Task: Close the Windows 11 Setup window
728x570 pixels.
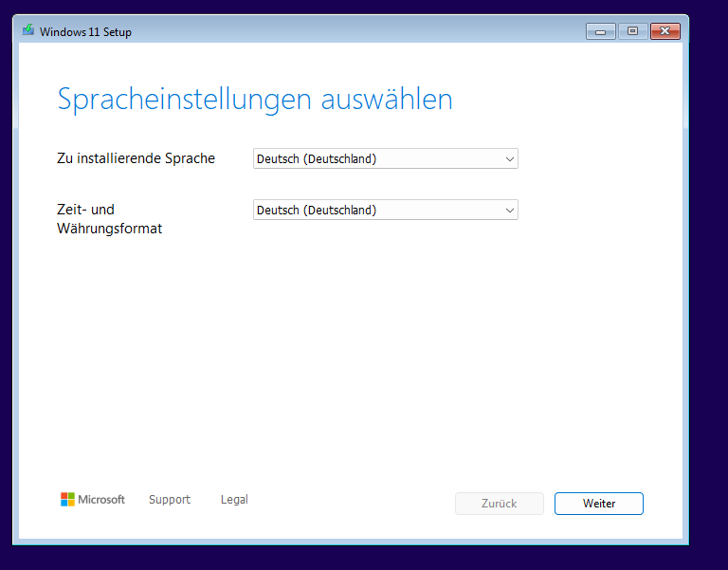Action: pyautogui.click(x=664, y=31)
